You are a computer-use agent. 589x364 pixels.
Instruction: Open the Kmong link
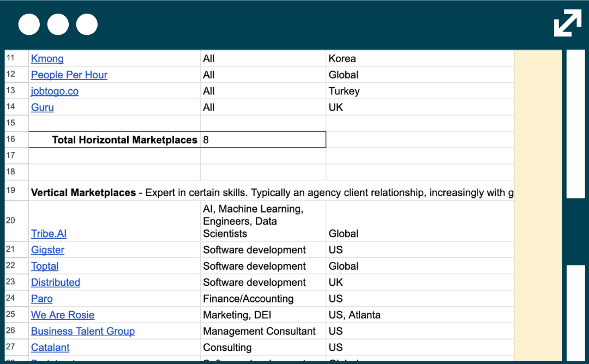pos(47,58)
